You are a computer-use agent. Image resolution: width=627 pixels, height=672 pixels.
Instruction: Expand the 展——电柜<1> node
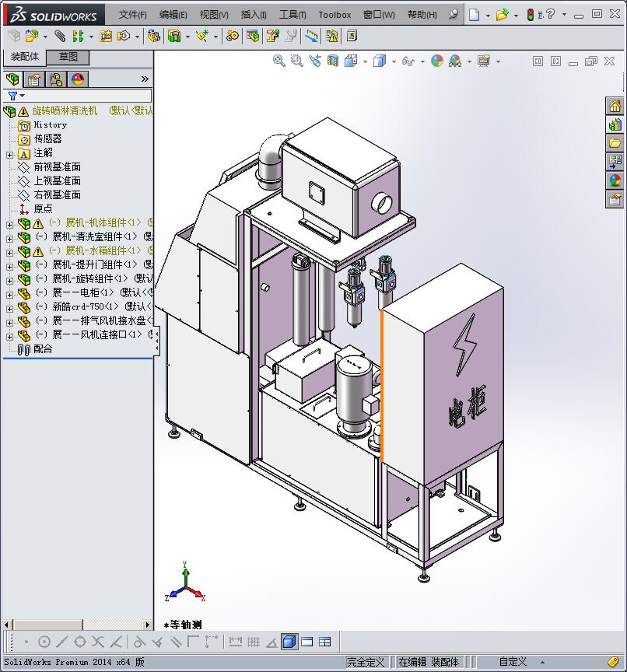10,295
